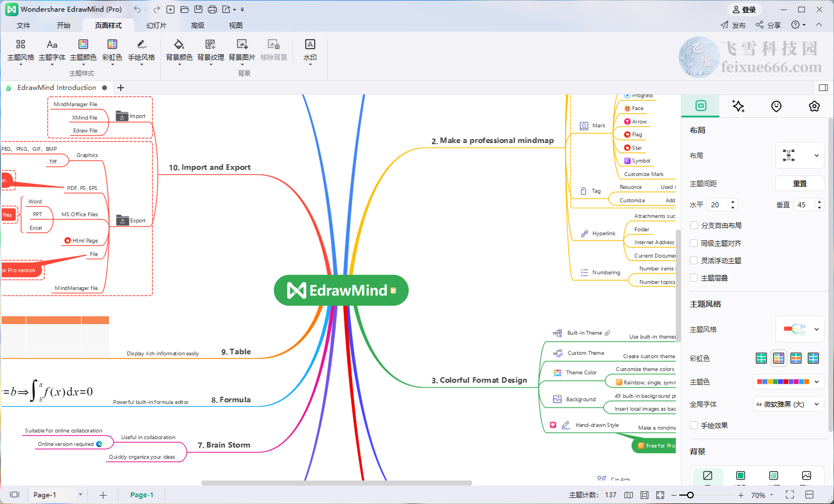This screenshot has width=834, height=504.
Task: Open the 主题字体 theme font tool
Action: (x=52, y=52)
